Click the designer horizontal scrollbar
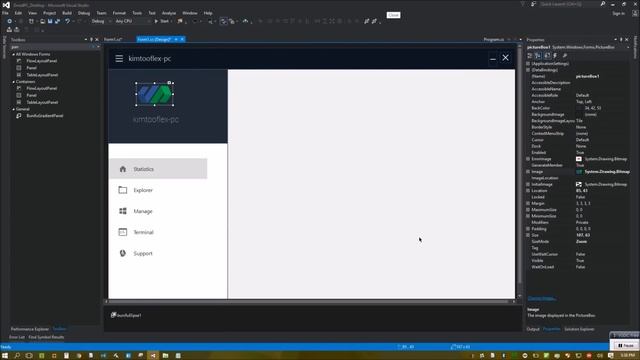This screenshot has width=640, height=360. click(309, 302)
